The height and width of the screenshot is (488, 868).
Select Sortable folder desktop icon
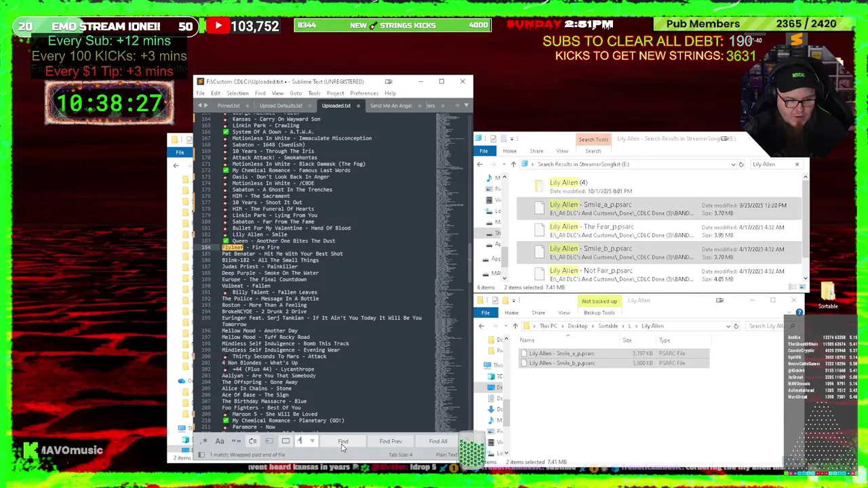(x=828, y=296)
